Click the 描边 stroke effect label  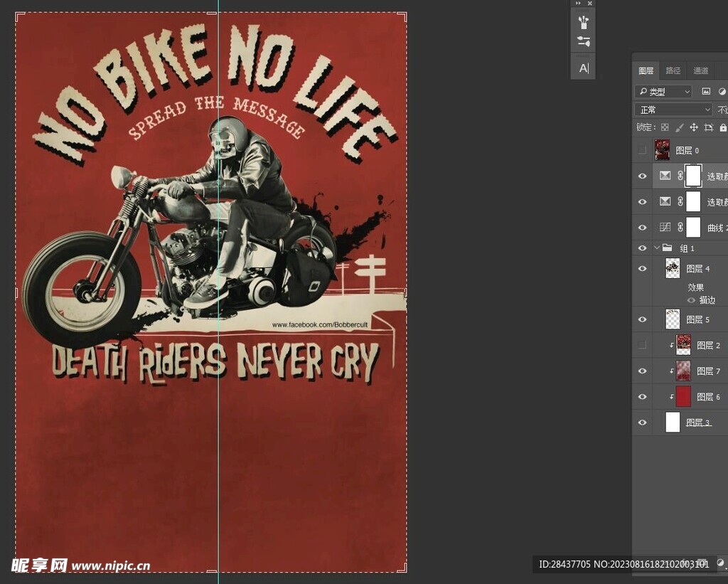[x=707, y=300]
